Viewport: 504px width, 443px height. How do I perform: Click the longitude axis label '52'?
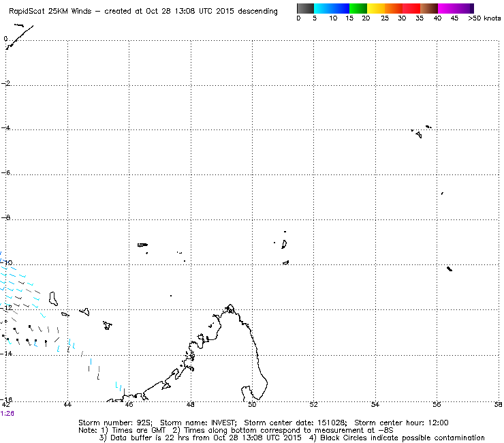click(313, 404)
